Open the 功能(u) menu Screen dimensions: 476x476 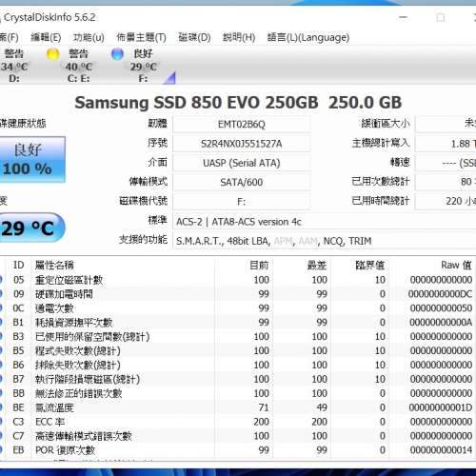pyautogui.click(x=89, y=37)
